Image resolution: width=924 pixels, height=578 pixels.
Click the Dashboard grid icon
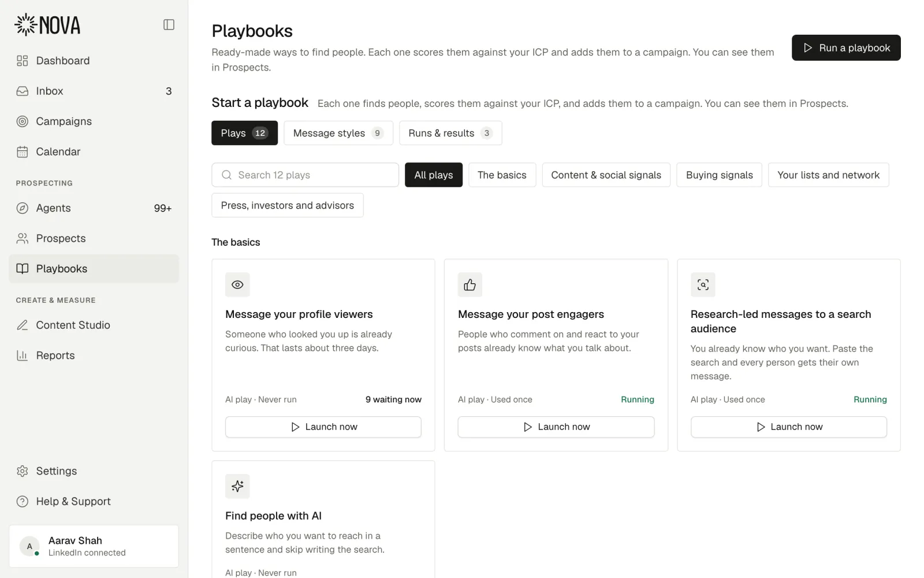(x=23, y=61)
